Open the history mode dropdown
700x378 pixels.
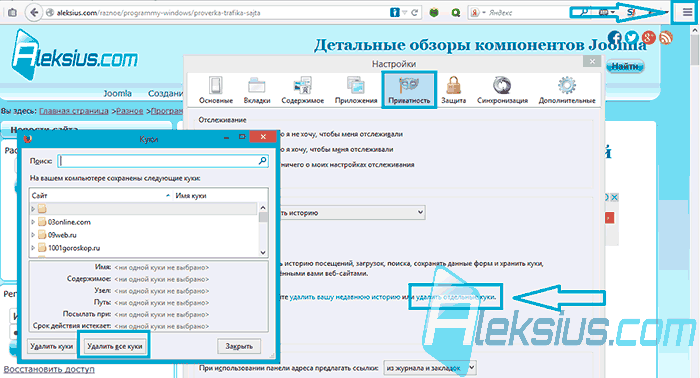pos(353,212)
